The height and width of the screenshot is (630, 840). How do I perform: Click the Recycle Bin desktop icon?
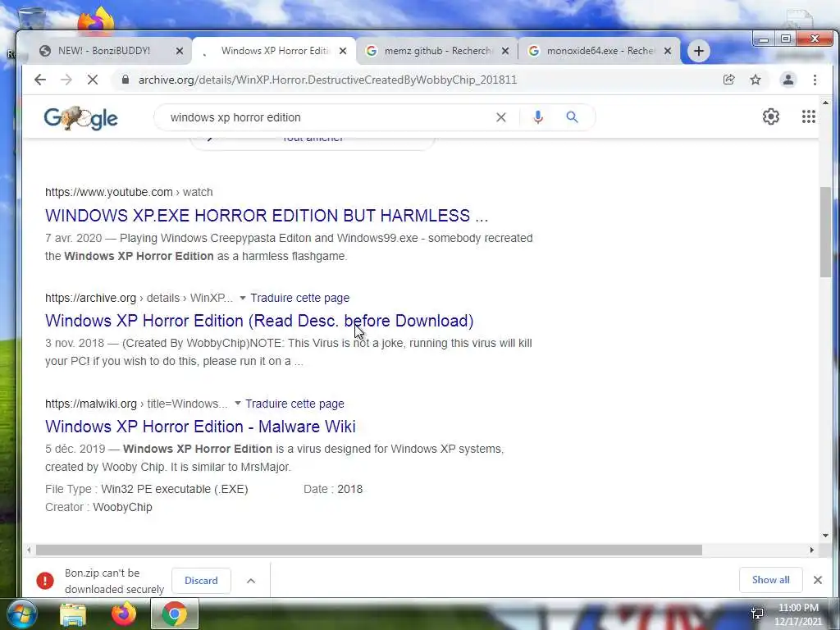(31, 20)
